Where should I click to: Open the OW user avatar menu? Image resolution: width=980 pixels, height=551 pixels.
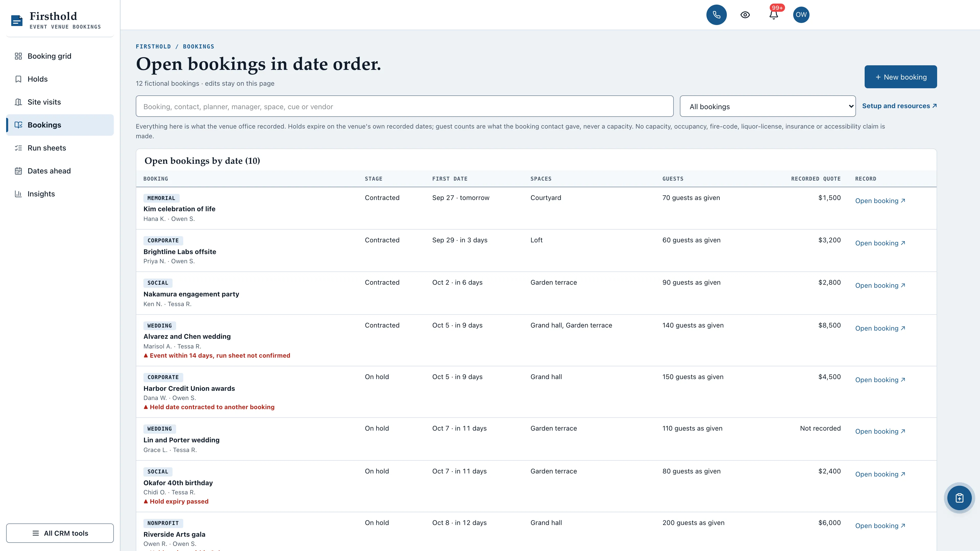pyautogui.click(x=801, y=15)
